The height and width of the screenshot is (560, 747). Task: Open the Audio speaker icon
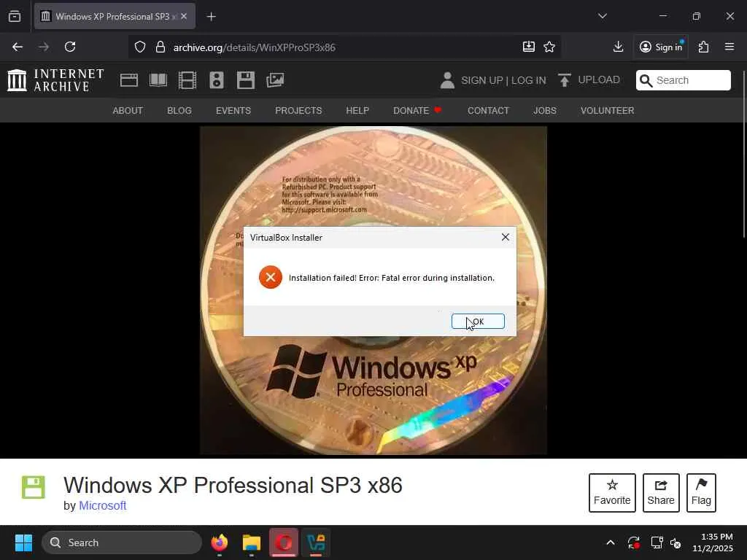tap(216, 80)
